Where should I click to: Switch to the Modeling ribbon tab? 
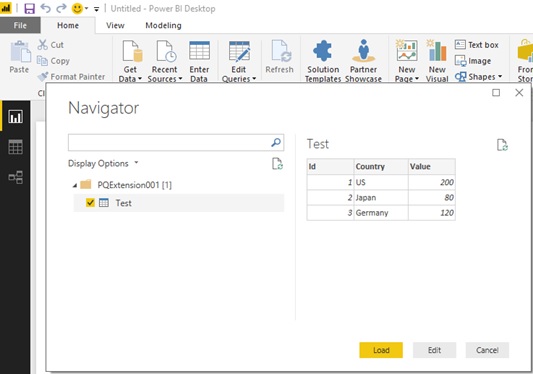pos(163,26)
